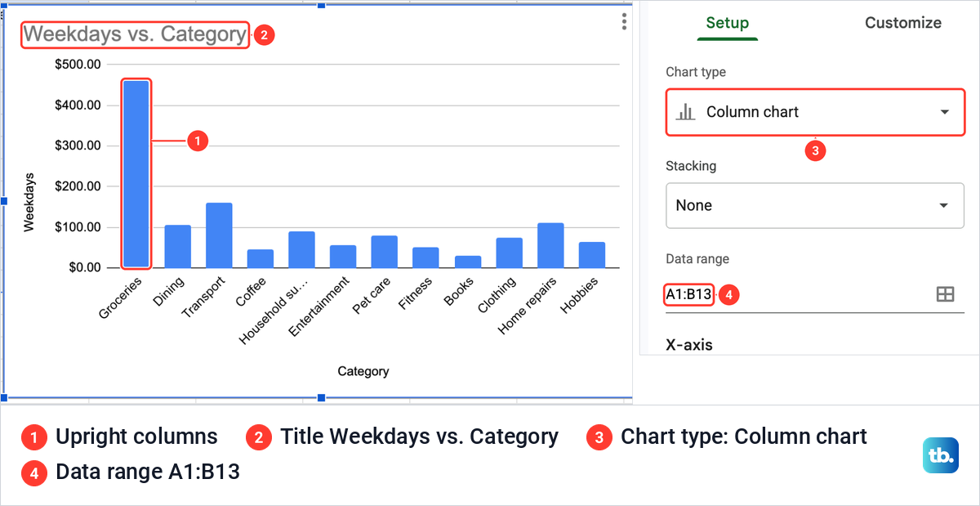This screenshot has height=506, width=980.
Task: Click the column chart type icon
Action: 685,112
